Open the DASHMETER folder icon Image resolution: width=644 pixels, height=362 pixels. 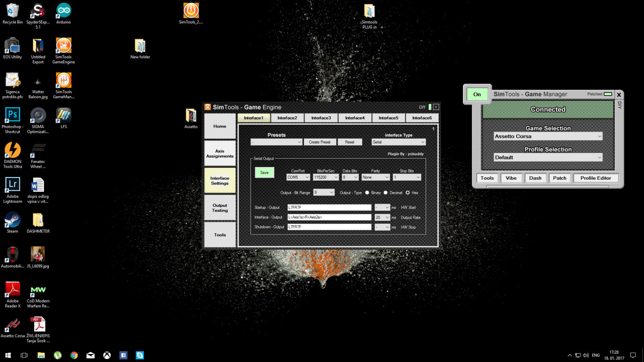click(38, 223)
